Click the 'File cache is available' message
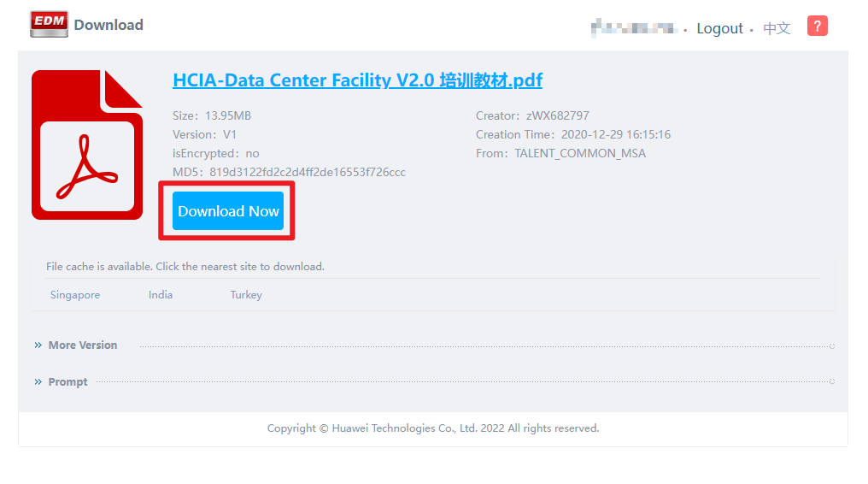868x484 pixels. click(x=185, y=266)
